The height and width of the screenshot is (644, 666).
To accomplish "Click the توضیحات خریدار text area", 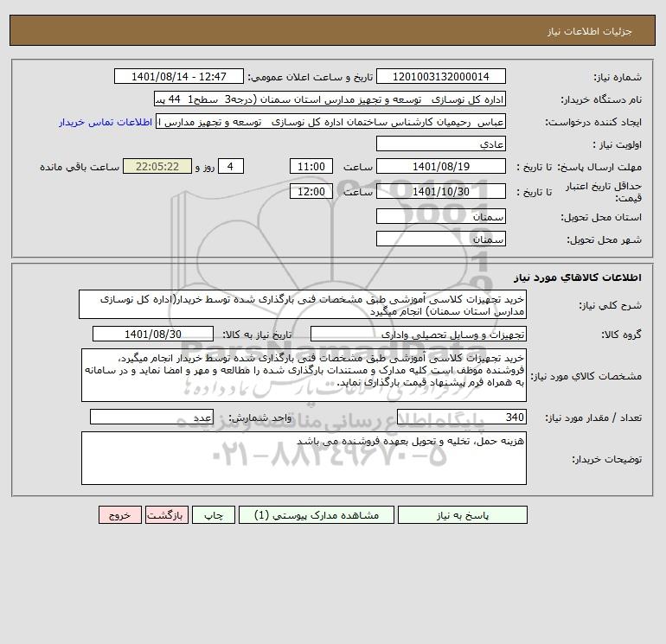I will point(304,458).
